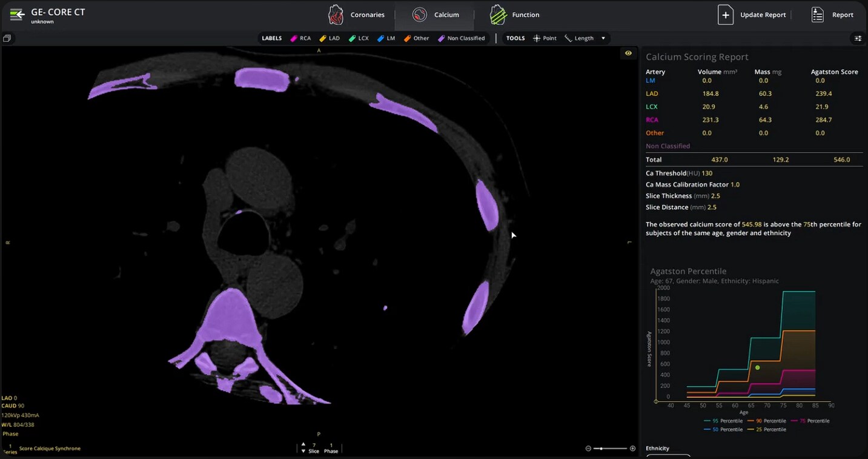Click the LCX artery row label
The height and width of the screenshot is (459, 868).
[652, 107]
